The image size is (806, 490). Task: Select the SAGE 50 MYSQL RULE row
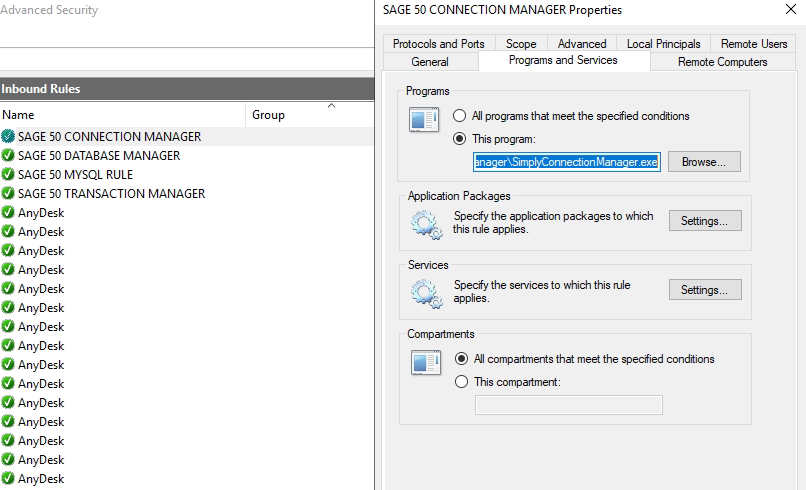(x=187, y=174)
